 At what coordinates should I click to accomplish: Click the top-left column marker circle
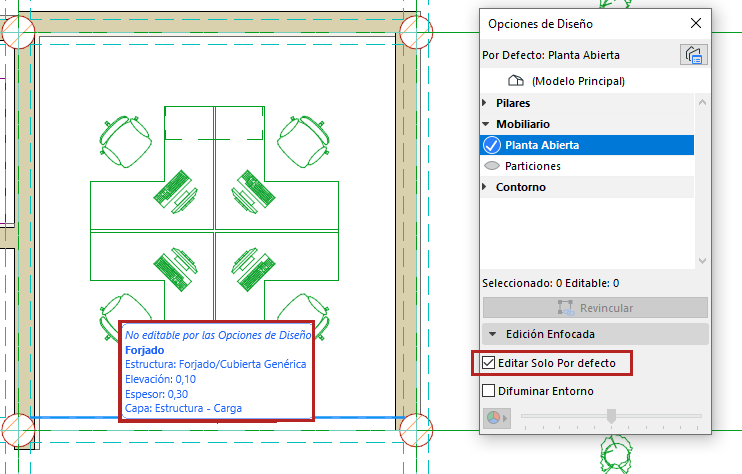(x=18, y=32)
